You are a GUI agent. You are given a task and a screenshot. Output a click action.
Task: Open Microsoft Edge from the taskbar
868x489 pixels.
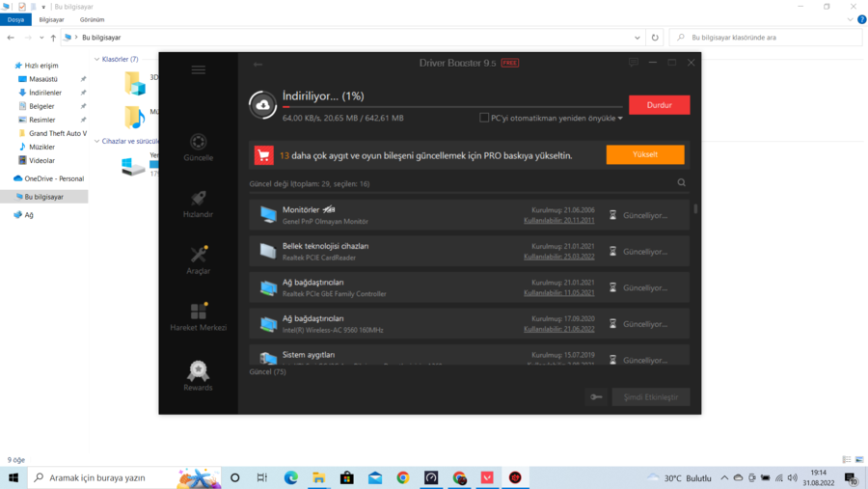coord(290,477)
